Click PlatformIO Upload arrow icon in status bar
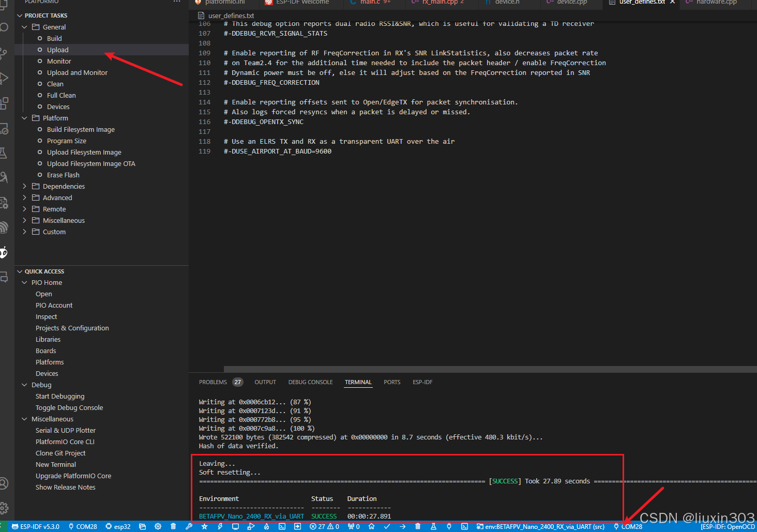Image resolution: width=757 pixels, height=532 pixels. 402,526
